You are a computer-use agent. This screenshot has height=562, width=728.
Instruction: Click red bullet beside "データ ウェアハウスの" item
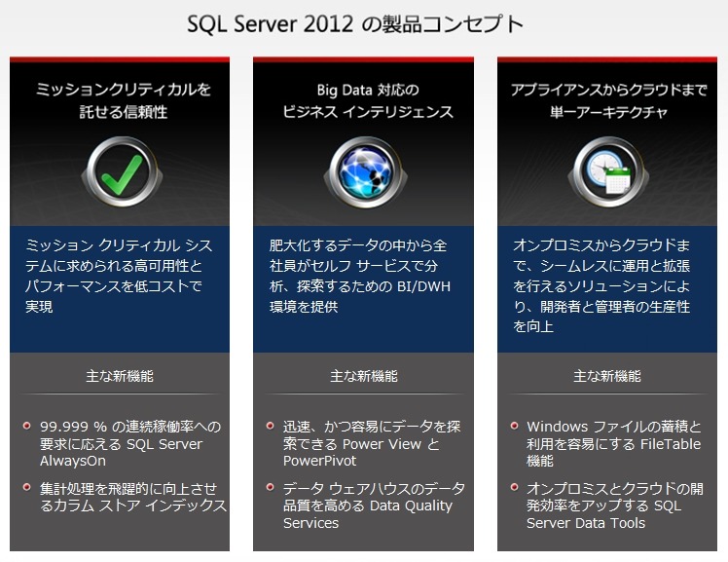[271, 487]
